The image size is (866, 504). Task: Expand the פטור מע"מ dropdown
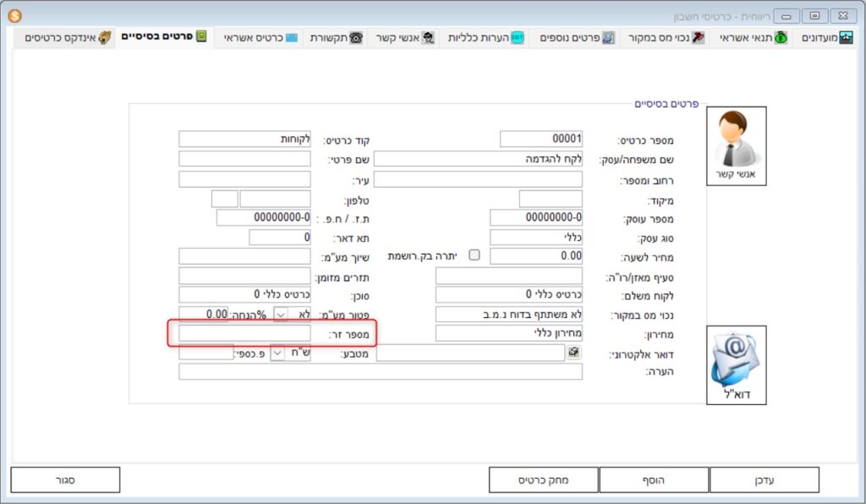(x=281, y=314)
